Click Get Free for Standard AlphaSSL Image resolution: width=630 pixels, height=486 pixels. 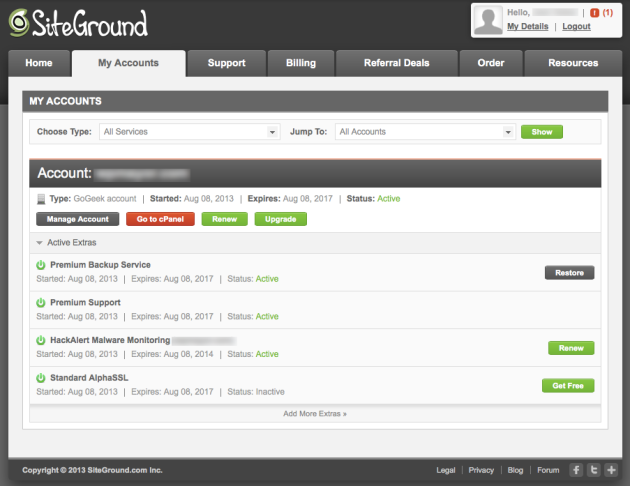point(568,386)
